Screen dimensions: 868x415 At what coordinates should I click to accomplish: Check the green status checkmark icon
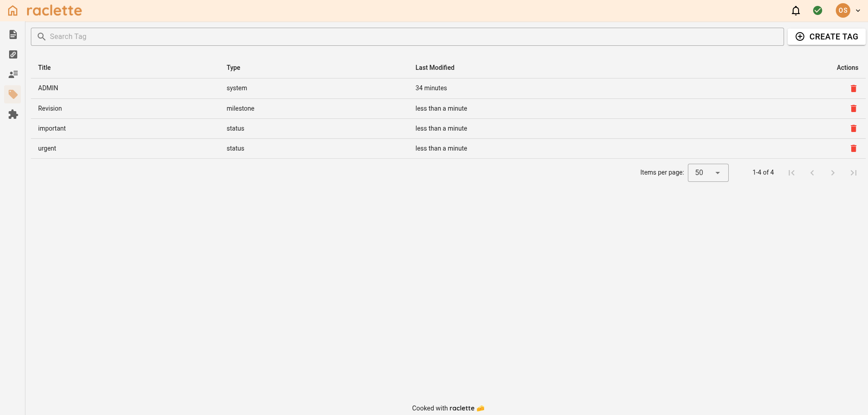pos(817,10)
